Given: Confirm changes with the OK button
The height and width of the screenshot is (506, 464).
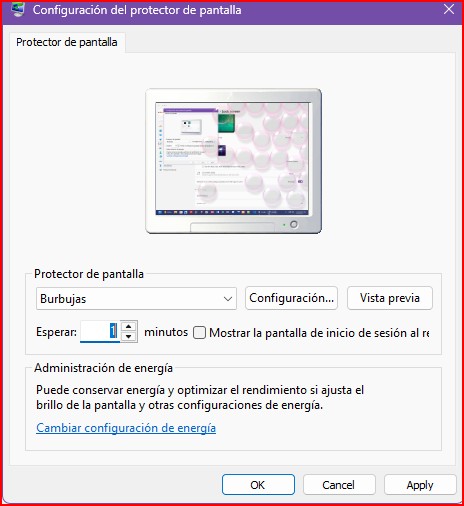Looking at the screenshot, I should [x=258, y=485].
